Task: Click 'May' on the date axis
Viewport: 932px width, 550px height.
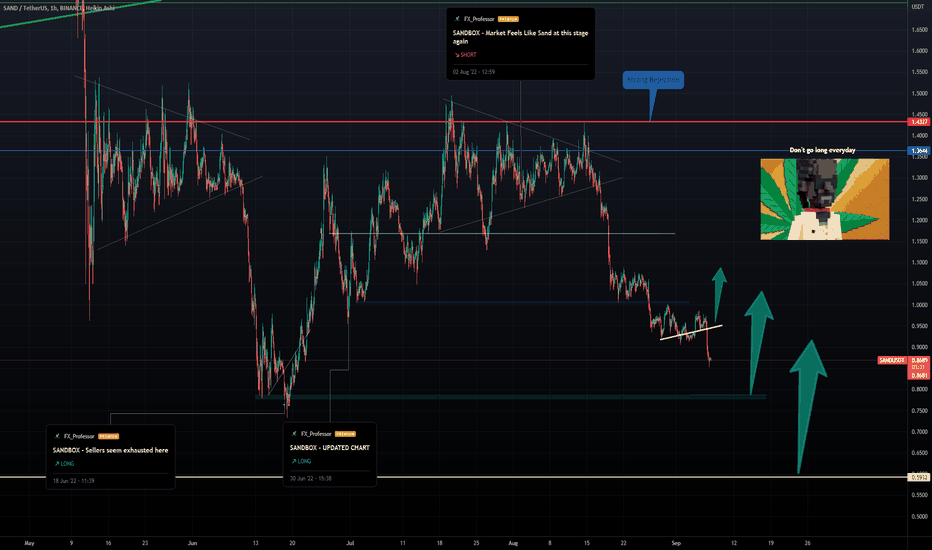Action: pyautogui.click(x=29, y=543)
